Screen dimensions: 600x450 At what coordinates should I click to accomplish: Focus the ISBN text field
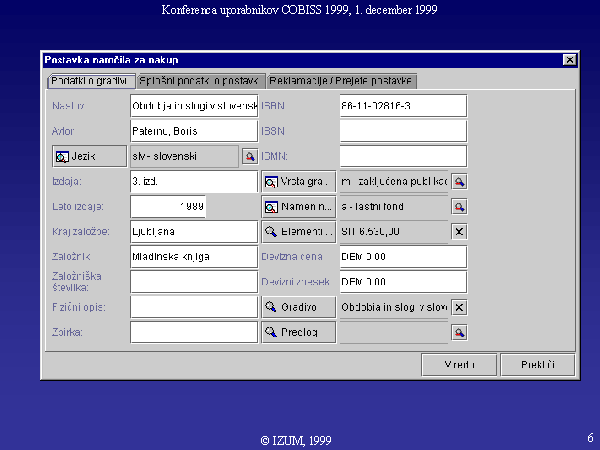[x=403, y=105]
